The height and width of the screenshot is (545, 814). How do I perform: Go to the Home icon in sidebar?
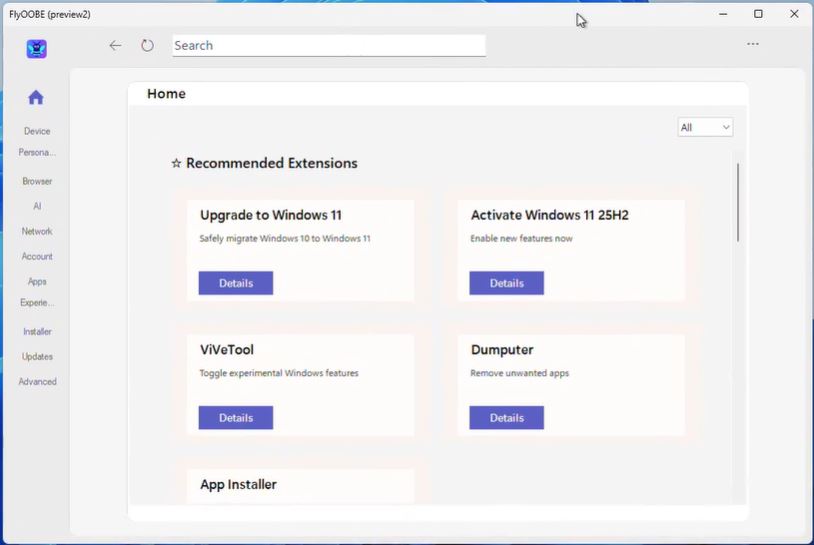point(36,97)
